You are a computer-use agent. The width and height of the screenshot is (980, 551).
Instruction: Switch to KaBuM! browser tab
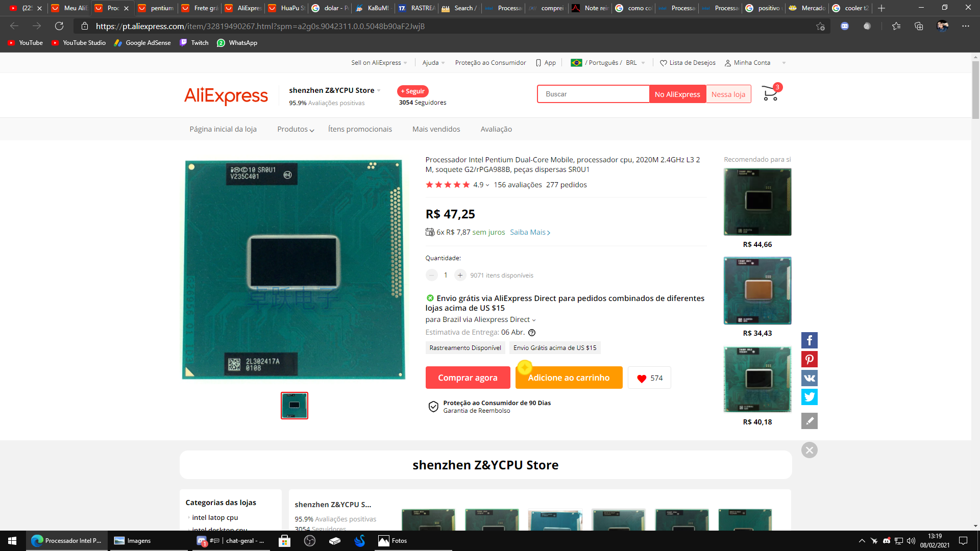click(373, 8)
